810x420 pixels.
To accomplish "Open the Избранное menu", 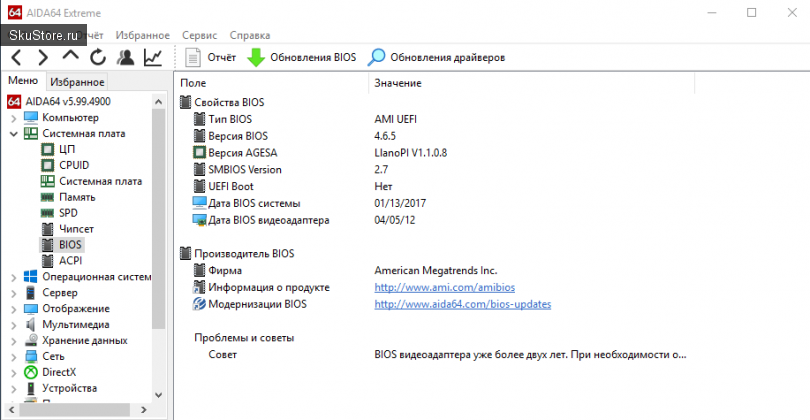I will click(143, 35).
